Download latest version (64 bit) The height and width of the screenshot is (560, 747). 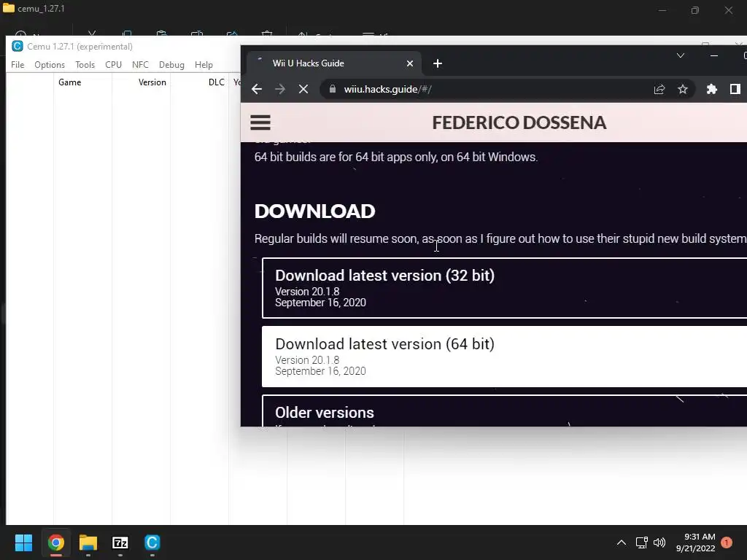(x=505, y=357)
